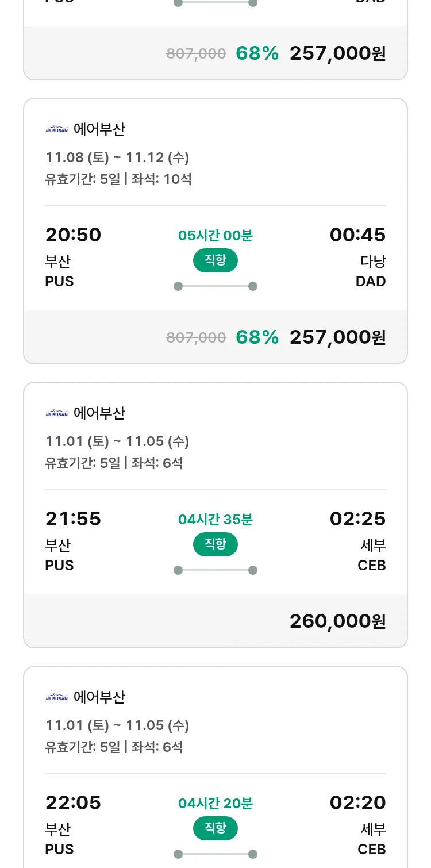The image size is (431, 868).
Task: Tap the 20:50 departure time
Action: [73, 235]
